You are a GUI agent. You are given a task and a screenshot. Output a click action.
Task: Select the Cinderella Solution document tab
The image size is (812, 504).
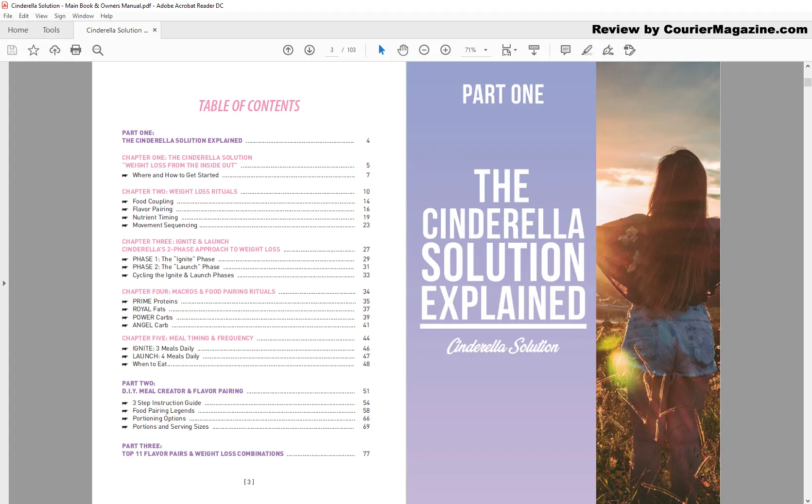117,30
